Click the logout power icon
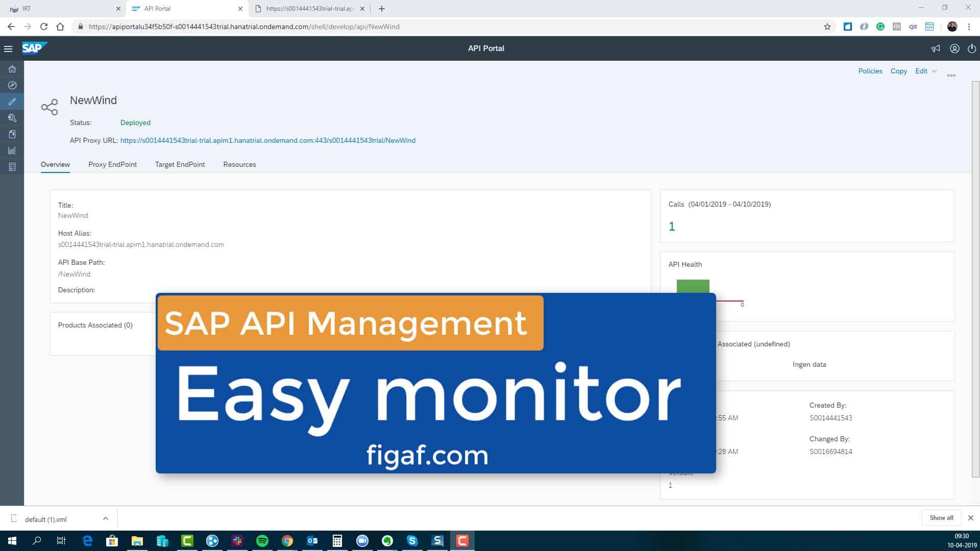Viewport: 980px width, 551px height. [x=972, y=48]
